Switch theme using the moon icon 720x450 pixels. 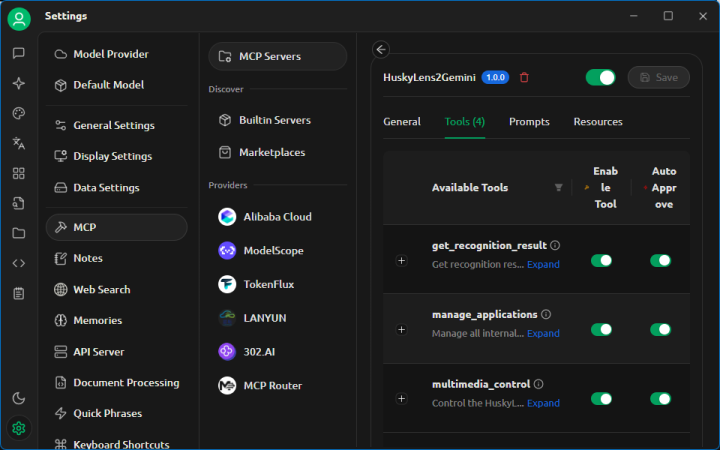tap(18, 398)
